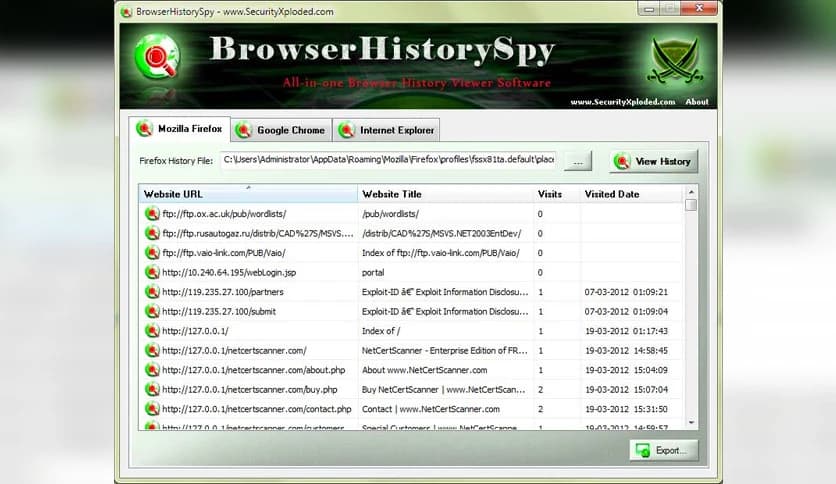836x484 pixels.
Task: Select URL http://119.235.27.100/submit
Action: pos(219,312)
